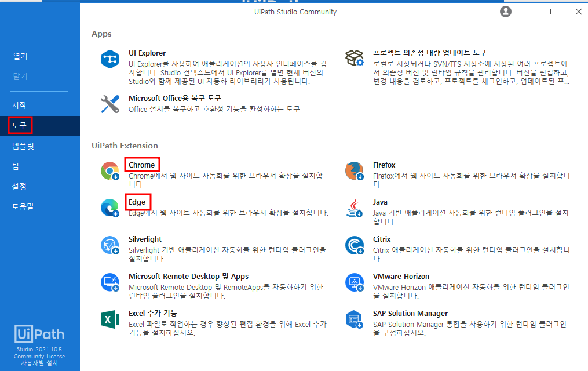Click the Citrix extension icon
The height and width of the screenshot is (371, 588).
click(x=355, y=245)
